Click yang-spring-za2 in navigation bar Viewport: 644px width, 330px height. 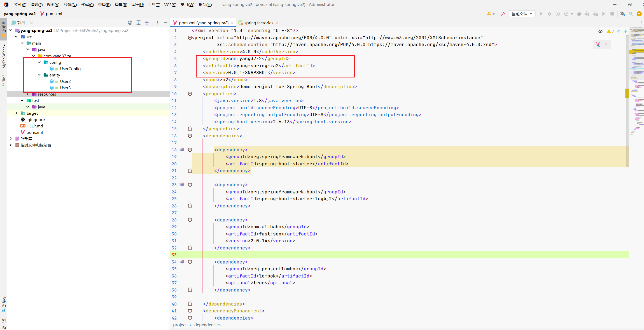click(x=20, y=14)
